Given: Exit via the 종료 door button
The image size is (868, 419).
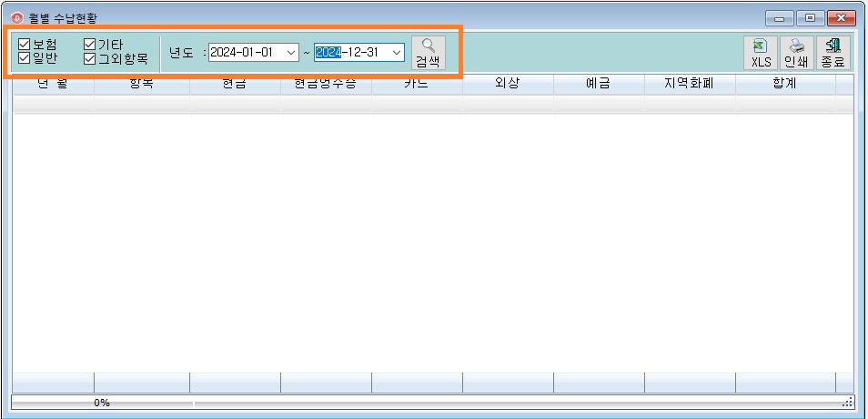Looking at the screenshot, I should coord(833,53).
